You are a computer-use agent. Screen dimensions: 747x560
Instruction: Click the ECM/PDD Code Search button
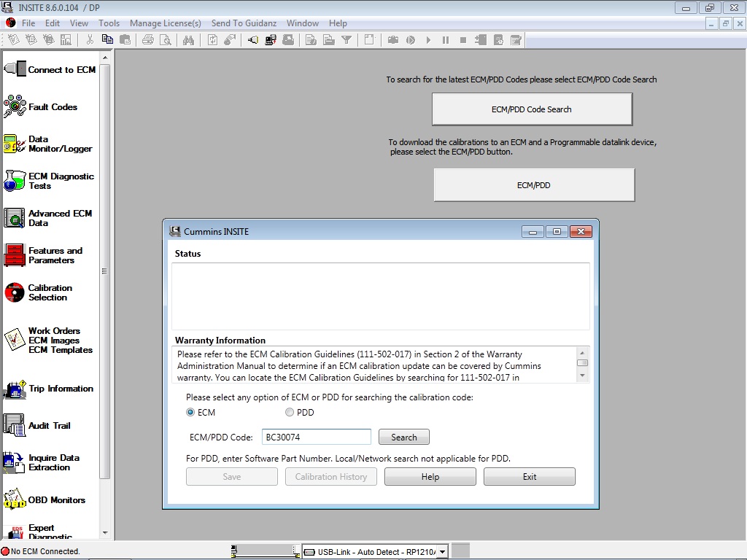coord(532,109)
